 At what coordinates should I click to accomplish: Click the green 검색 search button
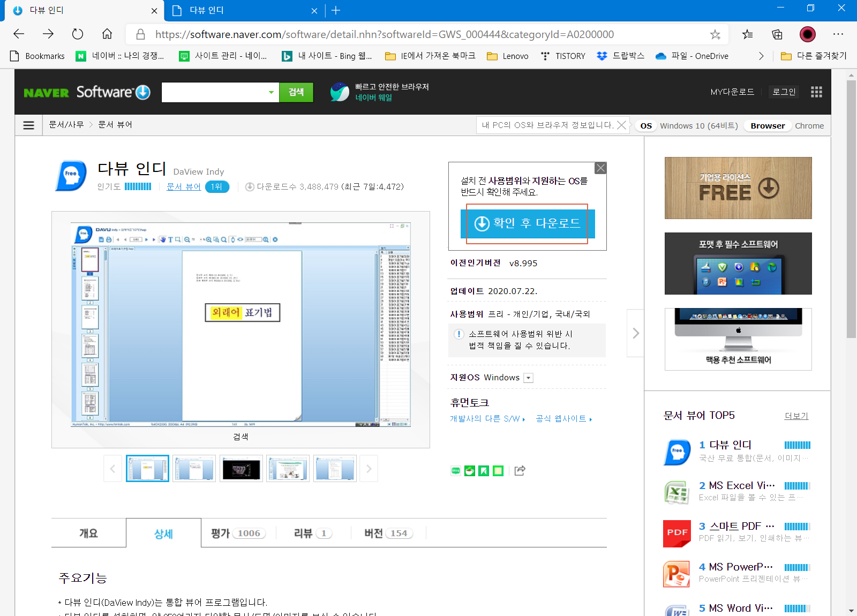(x=296, y=92)
